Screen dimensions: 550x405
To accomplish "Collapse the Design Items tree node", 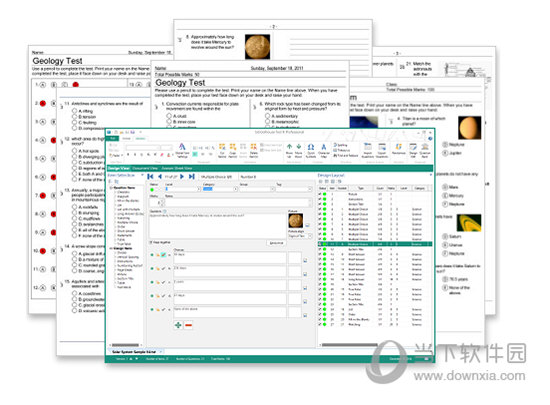I will [111, 248].
